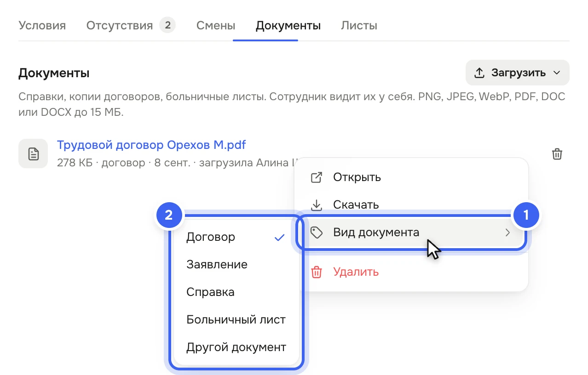Click the 2 badge on Отсутствия
Image resolution: width=588 pixels, height=375 pixels.
click(167, 25)
